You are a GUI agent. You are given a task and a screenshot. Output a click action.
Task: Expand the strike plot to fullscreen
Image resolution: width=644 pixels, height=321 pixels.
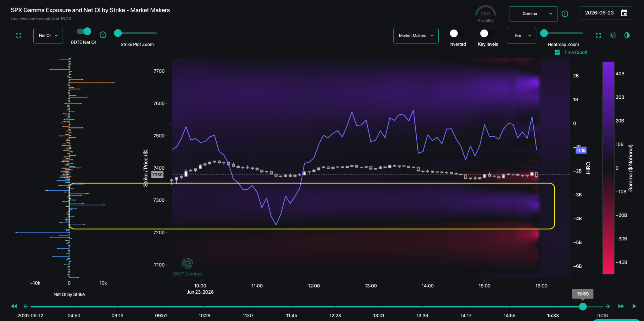pyautogui.click(x=19, y=35)
